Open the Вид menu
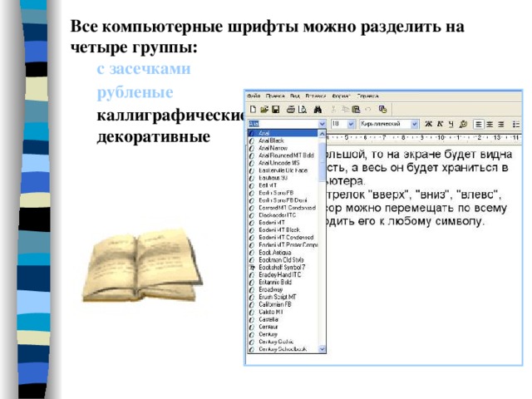532x399 pixels. coord(295,96)
